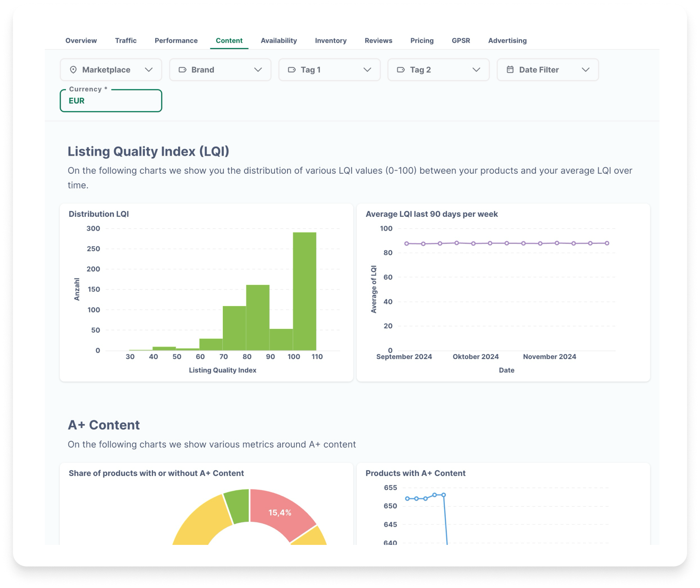Click 'Average LQI last 90 days per week' title
The height and width of the screenshot is (588, 700).
[x=431, y=214]
